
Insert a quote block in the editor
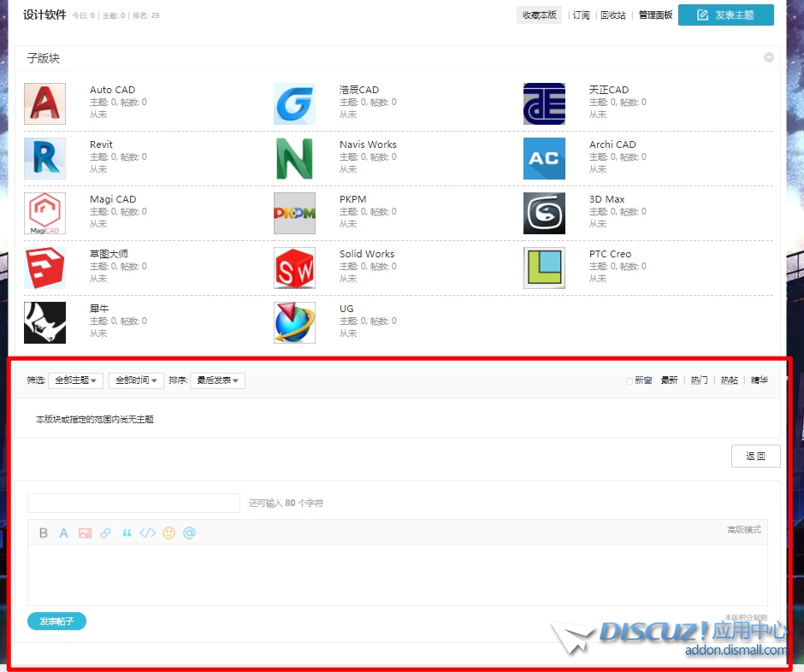(x=127, y=533)
